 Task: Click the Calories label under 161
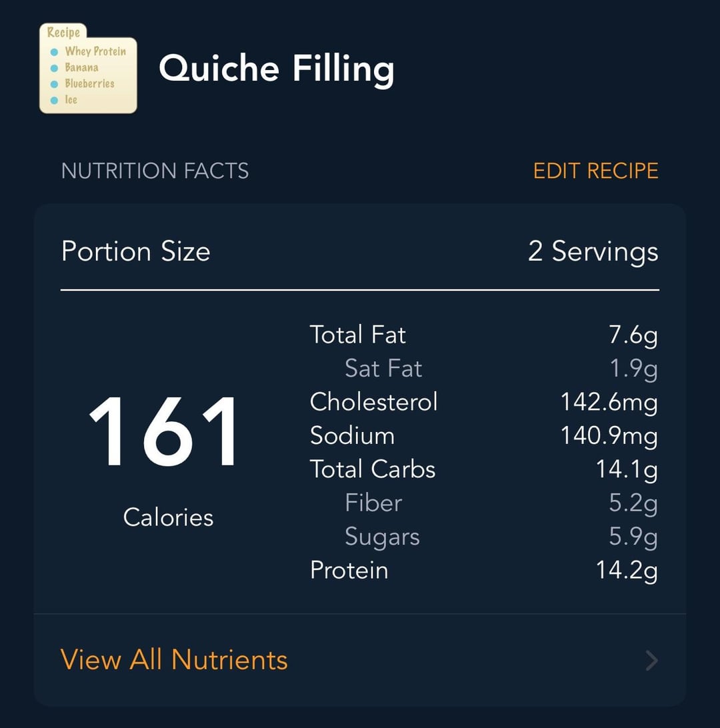click(168, 517)
